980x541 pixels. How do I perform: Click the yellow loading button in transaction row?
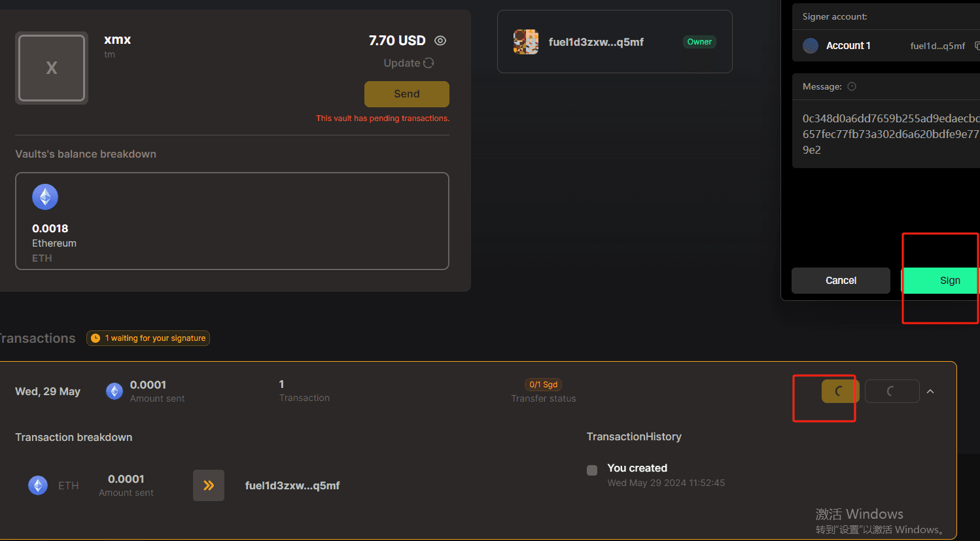click(x=840, y=391)
